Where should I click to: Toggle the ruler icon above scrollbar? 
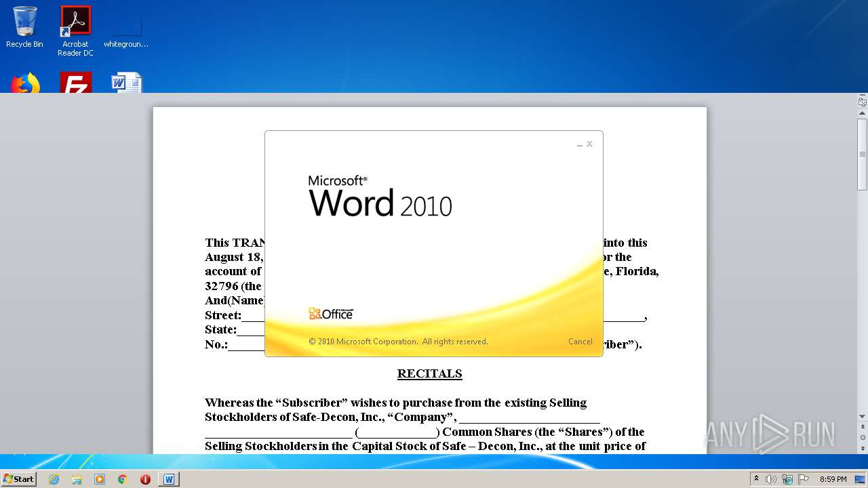[863, 102]
